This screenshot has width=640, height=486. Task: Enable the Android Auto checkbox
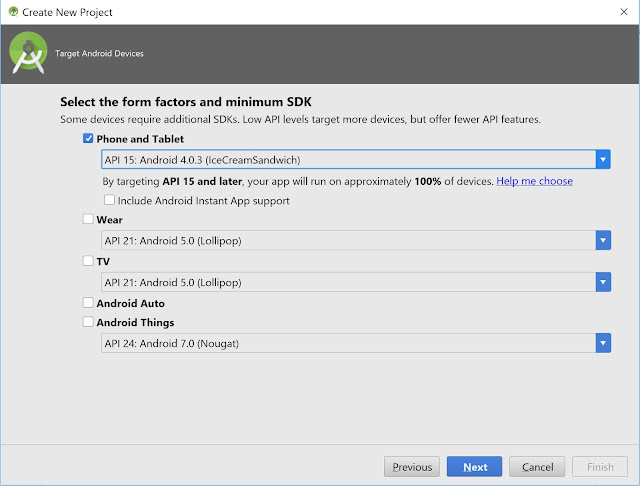(88, 303)
